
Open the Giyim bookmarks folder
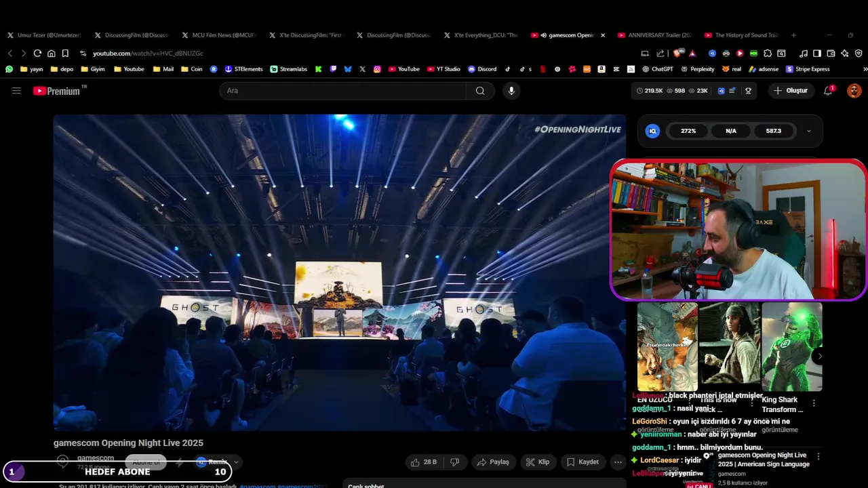point(92,69)
